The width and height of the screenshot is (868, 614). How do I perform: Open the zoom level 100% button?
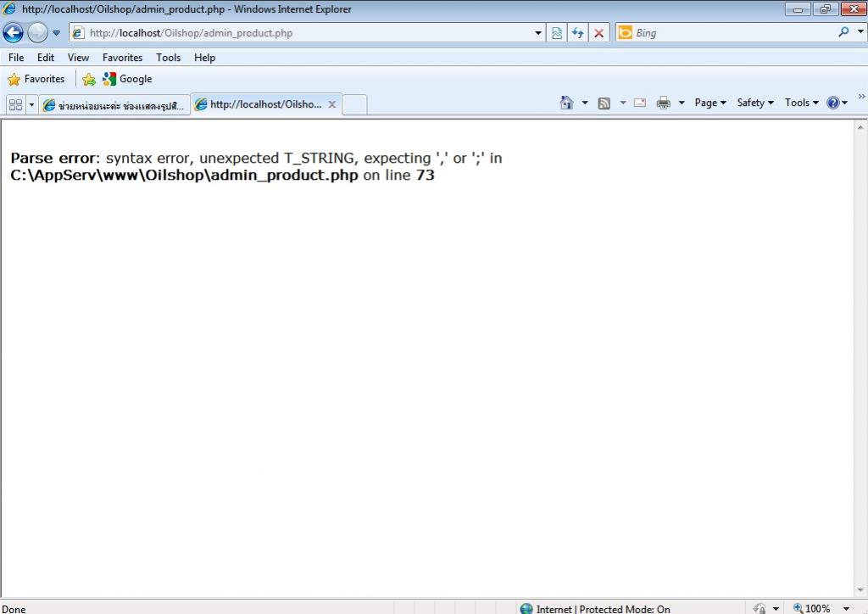[x=811, y=609]
